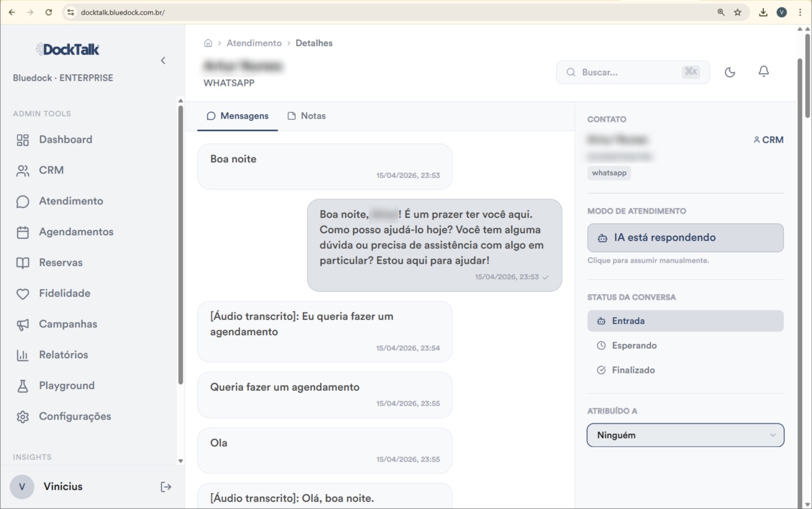812x509 pixels.
Task: Open browser profile avatar V
Action: 782,12
